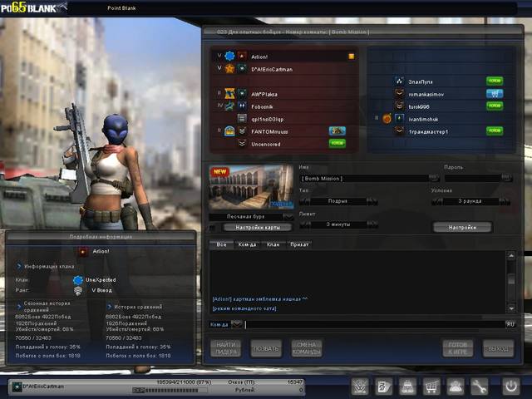532x399 pixels.
Task: Open the community people icon in bottom toolbar
Action: coord(455,386)
